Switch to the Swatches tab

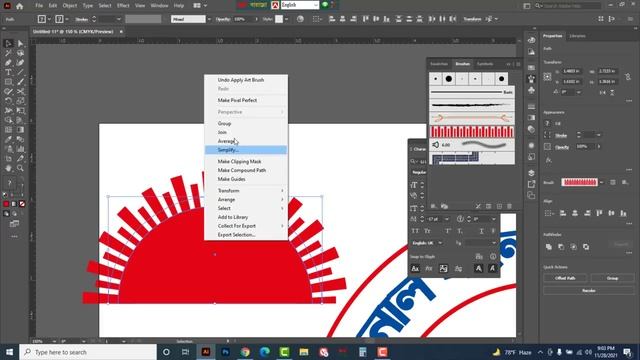[439, 64]
